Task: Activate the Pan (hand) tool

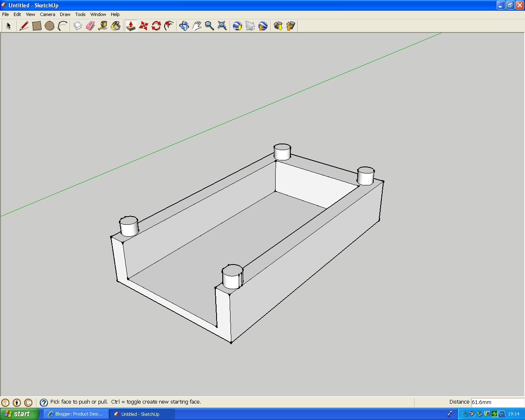Action: pos(196,26)
